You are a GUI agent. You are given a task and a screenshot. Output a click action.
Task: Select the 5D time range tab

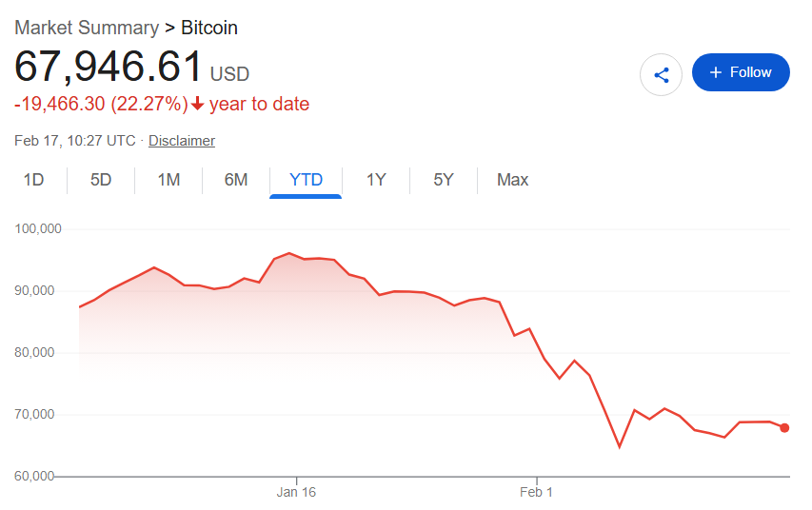click(101, 180)
